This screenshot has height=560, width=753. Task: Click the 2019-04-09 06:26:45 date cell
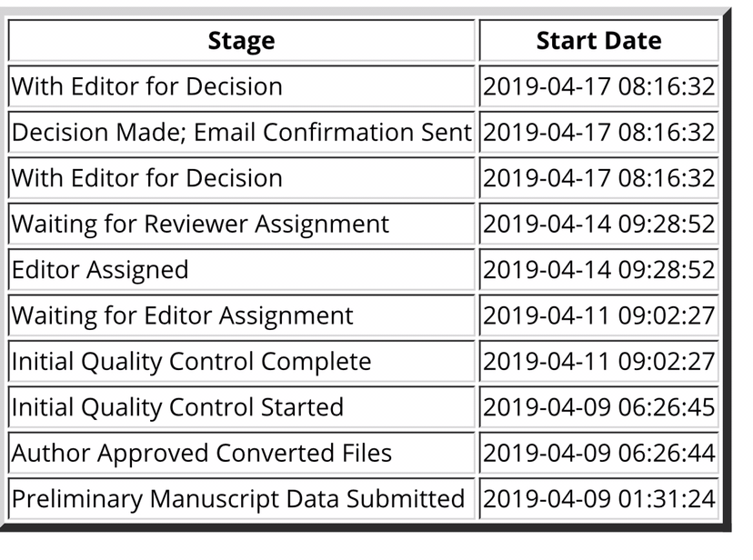pyautogui.click(x=598, y=406)
